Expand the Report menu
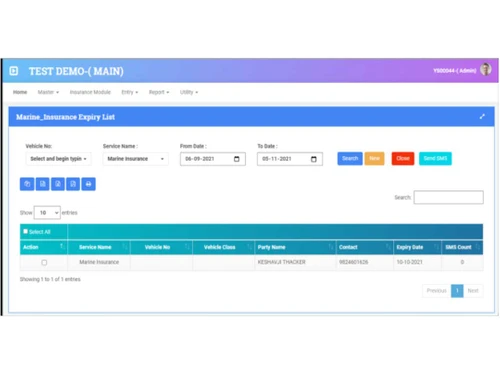The width and height of the screenshot is (500, 375). pyautogui.click(x=159, y=92)
